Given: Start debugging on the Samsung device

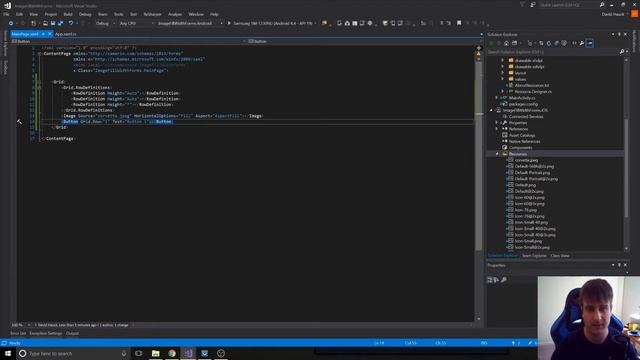Looking at the screenshot, I should (x=270, y=23).
